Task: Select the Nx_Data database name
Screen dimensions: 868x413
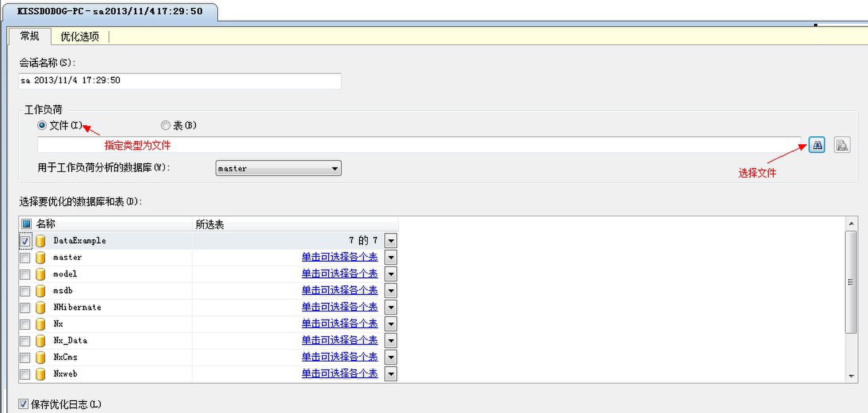Action: (x=70, y=340)
